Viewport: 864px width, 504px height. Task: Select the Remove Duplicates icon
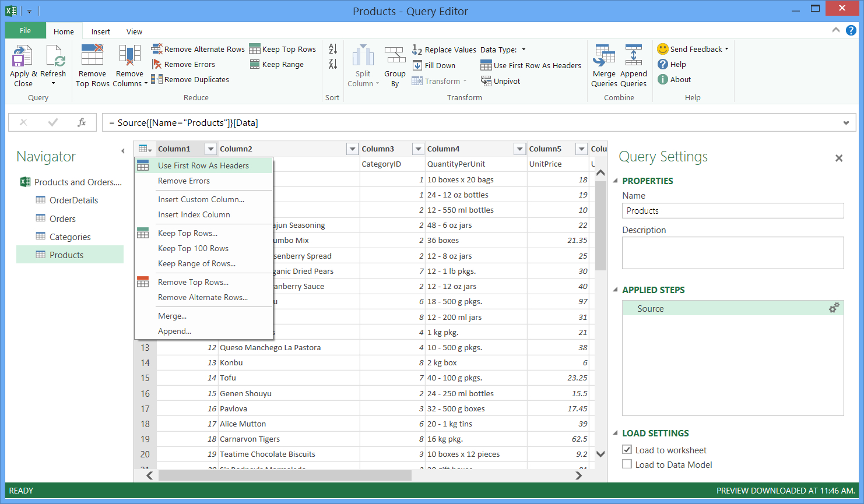[157, 79]
